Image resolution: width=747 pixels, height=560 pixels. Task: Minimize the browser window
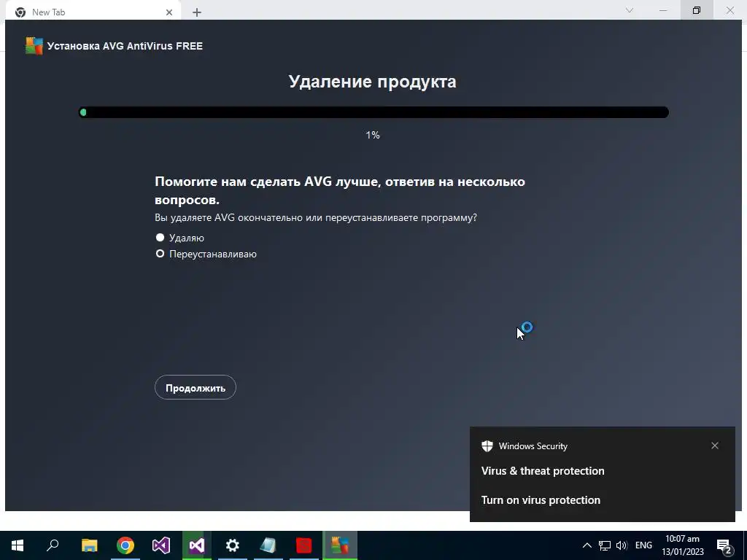[x=662, y=10]
